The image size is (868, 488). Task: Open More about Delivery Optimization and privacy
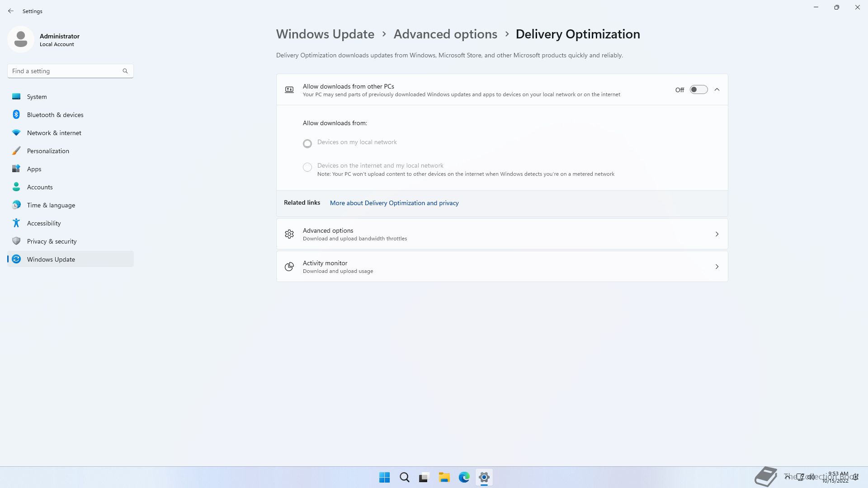pyautogui.click(x=394, y=203)
